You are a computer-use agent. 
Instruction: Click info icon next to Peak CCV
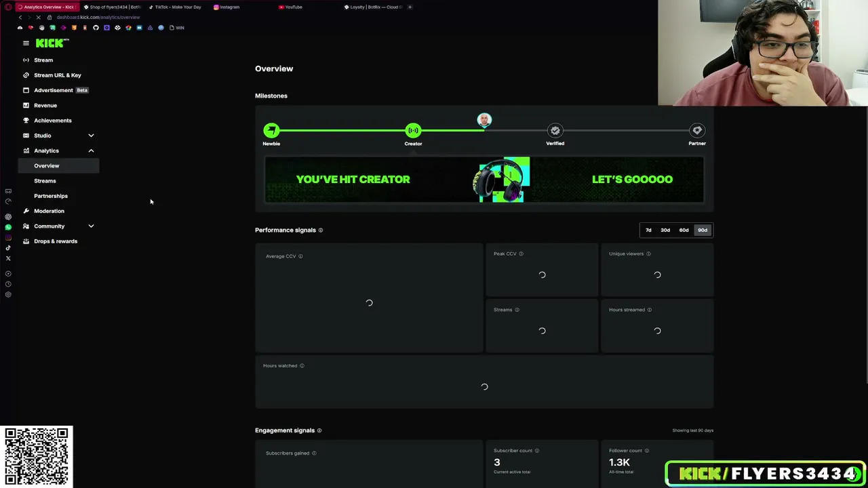pyautogui.click(x=521, y=254)
